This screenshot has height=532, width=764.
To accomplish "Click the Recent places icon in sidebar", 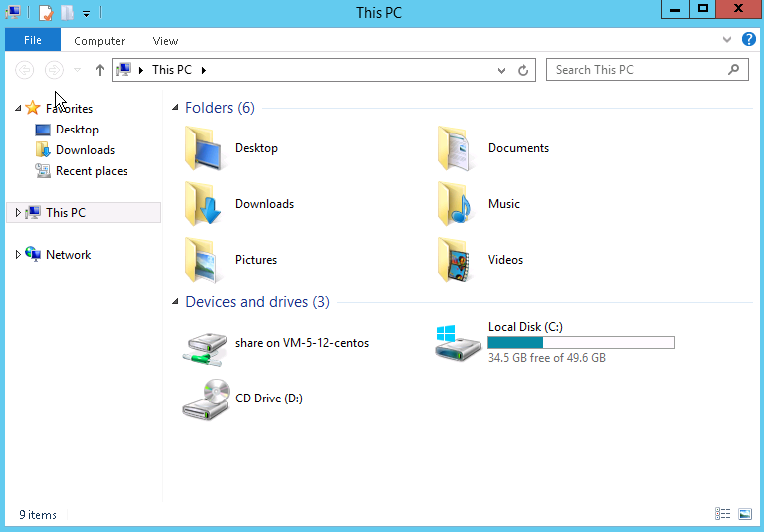I will coord(43,171).
